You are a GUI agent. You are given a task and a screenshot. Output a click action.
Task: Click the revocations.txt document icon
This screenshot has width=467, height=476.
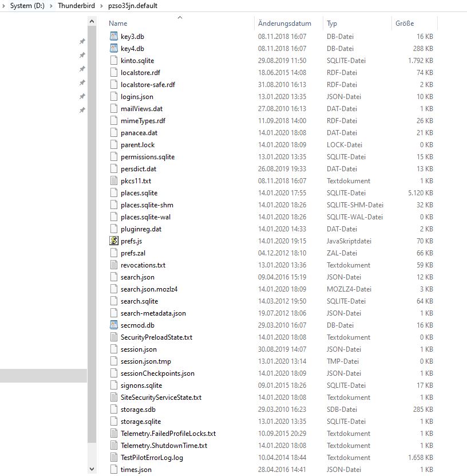click(114, 265)
